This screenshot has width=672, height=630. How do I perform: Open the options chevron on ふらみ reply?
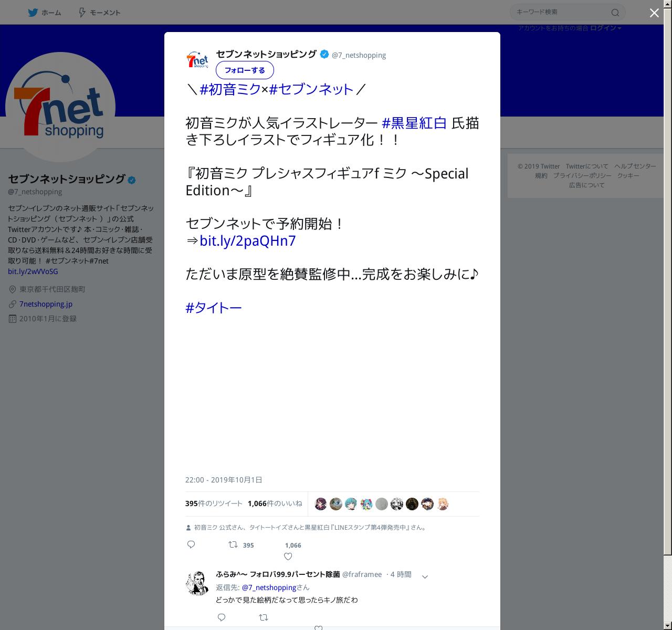coord(425,576)
